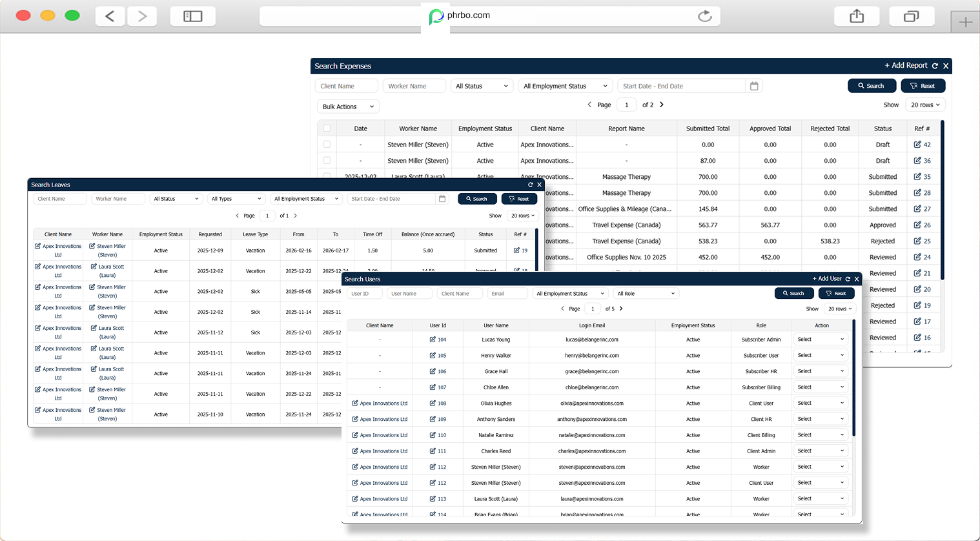Click inside the Page number field of Search Leaves
Viewport: 980px width, 541px height.
click(267, 215)
